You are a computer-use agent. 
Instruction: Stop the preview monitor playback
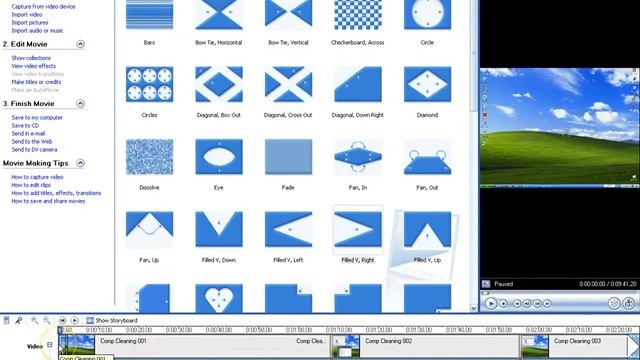[503, 303]
